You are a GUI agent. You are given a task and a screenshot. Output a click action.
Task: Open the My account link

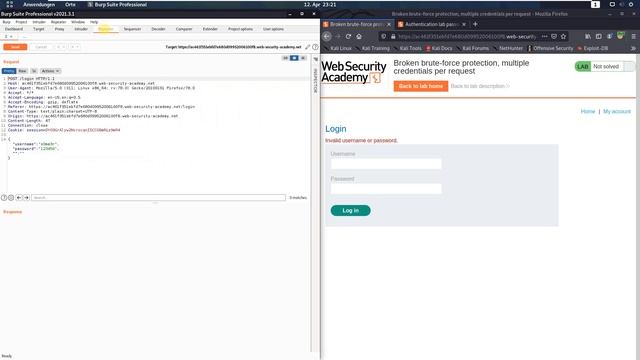coord(617,111)
